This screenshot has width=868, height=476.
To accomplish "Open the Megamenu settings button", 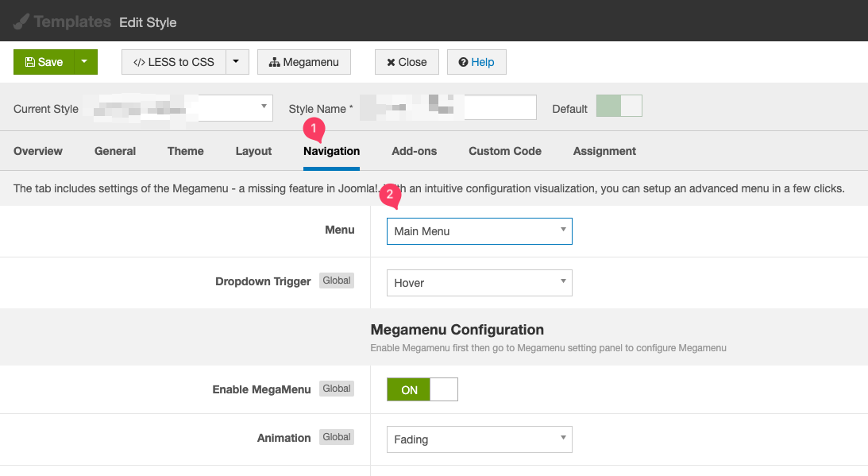I will click(x=304, y=62).
